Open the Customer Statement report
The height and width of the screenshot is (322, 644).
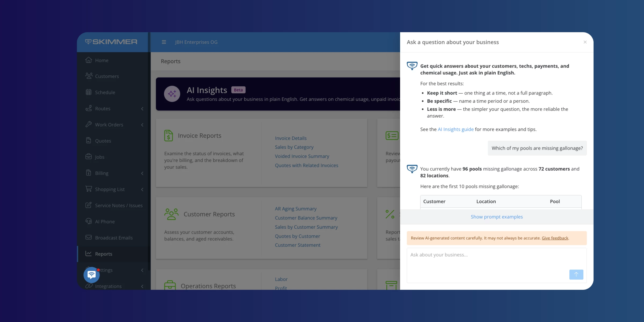298,245
